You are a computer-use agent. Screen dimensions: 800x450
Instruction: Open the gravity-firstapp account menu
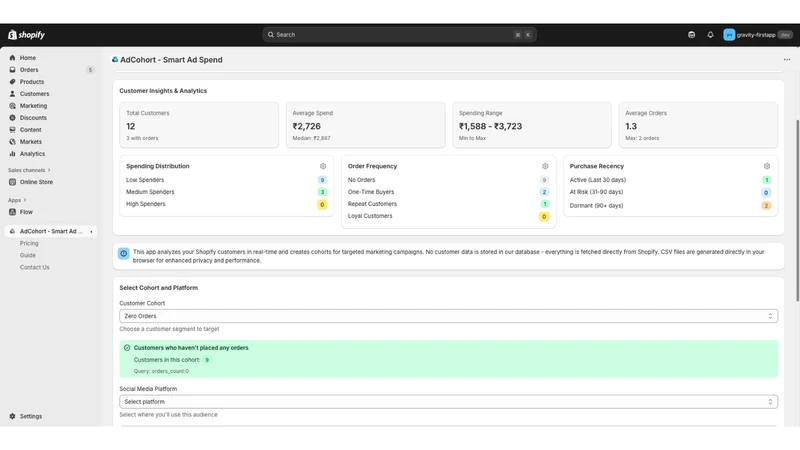(758, 35)
